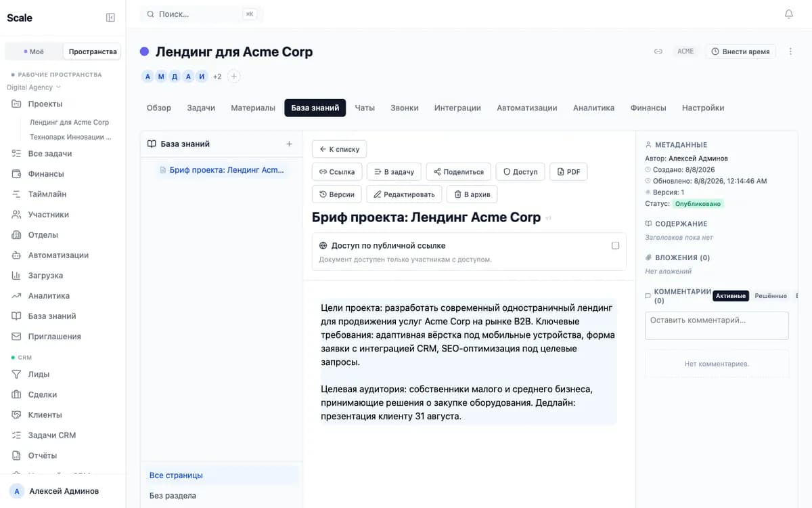
Task: Show Активные comments filter
Action: (731, 296)
